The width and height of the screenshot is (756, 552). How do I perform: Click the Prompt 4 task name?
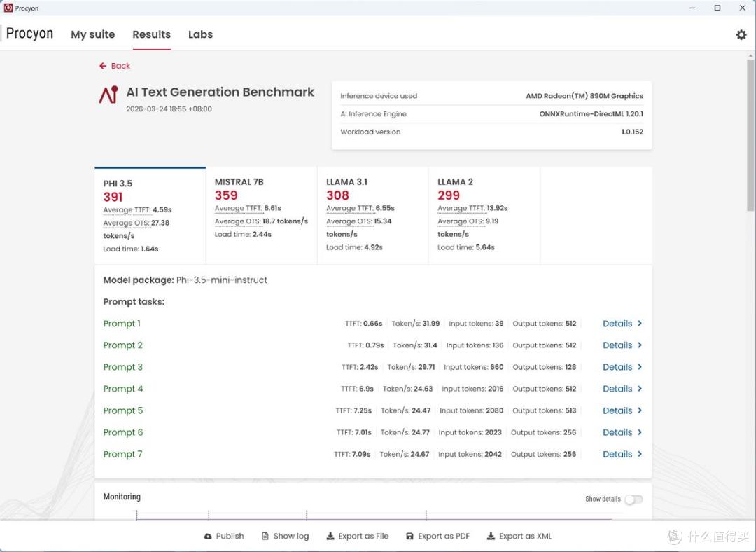coord(123,388)
